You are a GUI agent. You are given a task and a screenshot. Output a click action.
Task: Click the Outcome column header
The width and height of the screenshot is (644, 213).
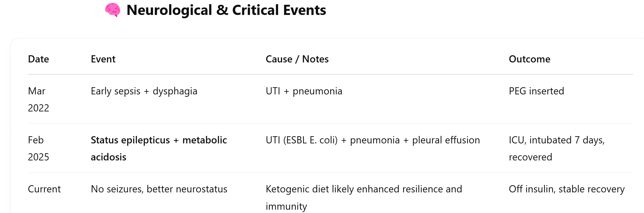coord(529,59)
